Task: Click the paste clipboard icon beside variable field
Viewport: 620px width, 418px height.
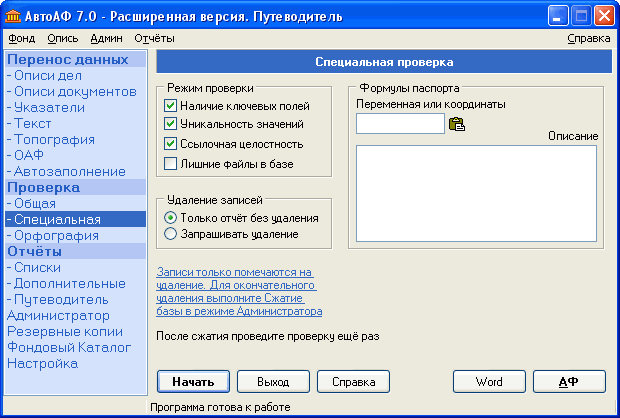Action: pos(457,124)
